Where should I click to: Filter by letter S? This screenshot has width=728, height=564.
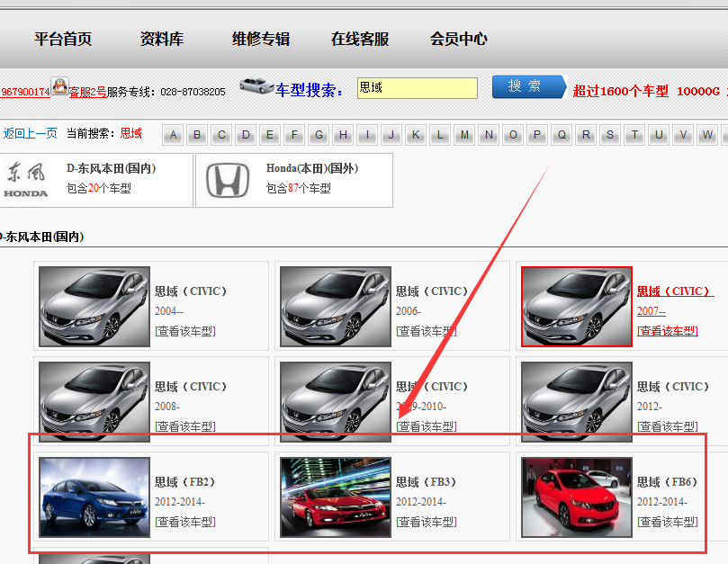pyautogui.click(x=610, y=135)
